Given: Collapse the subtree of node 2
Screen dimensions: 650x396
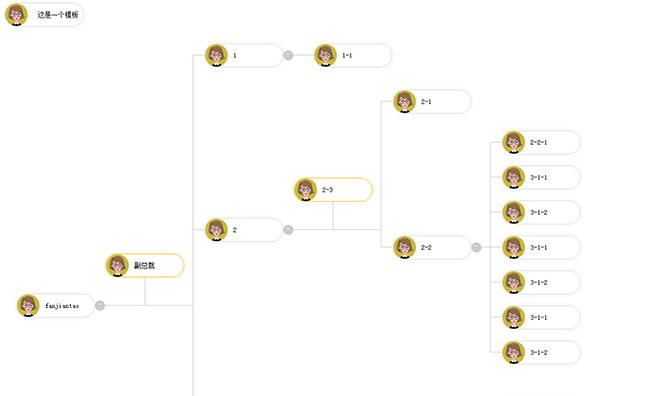Looking at the screenshot, I should tap(288, 230).
